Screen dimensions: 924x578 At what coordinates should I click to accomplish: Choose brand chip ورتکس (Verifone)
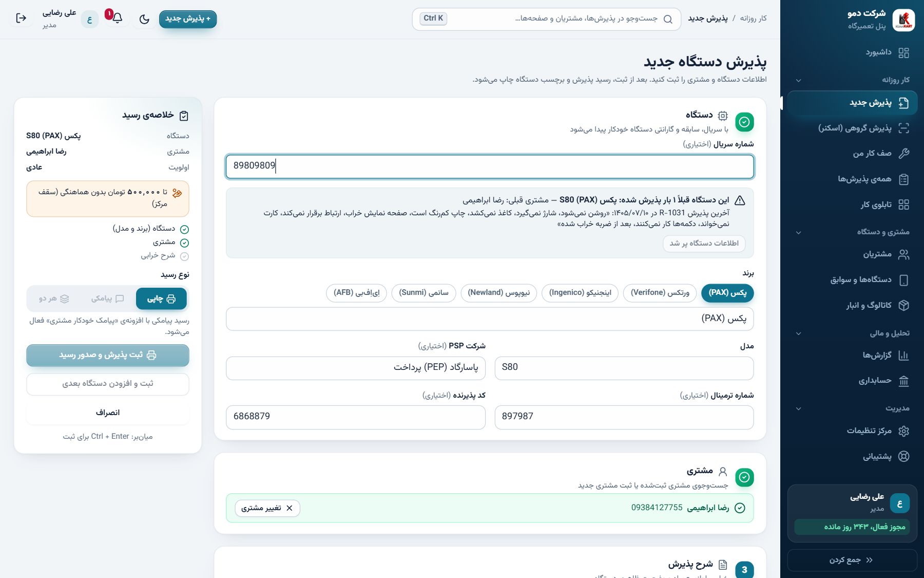660,293
